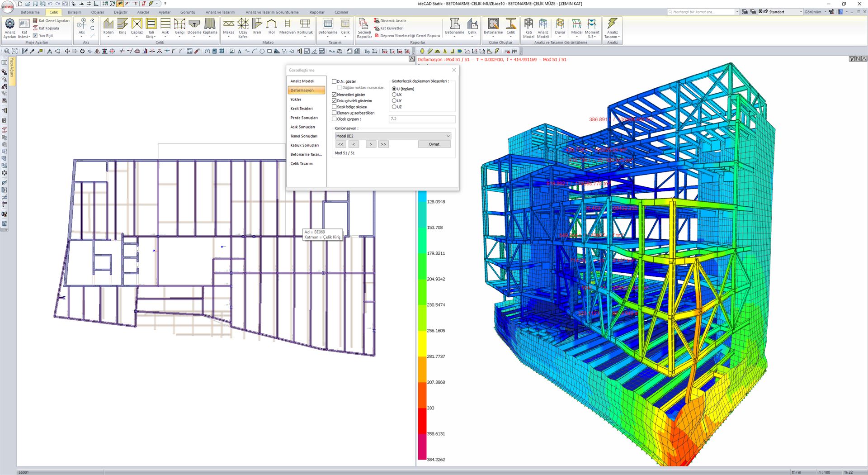The image size is (868, 475).
Task: Open the Raporlar ribbon tab
Action: coord(317,12)
